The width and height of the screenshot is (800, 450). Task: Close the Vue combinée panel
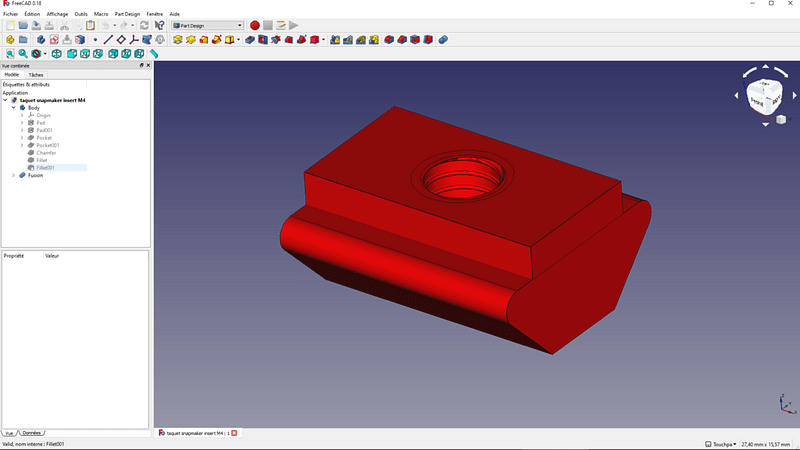point(148,65)
